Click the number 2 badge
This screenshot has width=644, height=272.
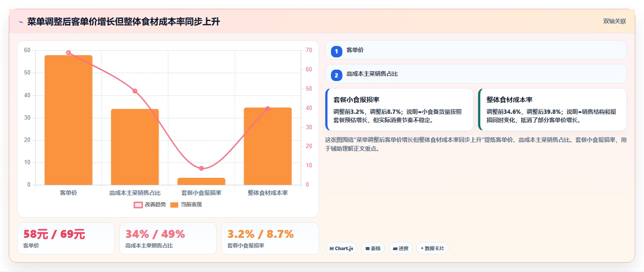click(337, 75)
